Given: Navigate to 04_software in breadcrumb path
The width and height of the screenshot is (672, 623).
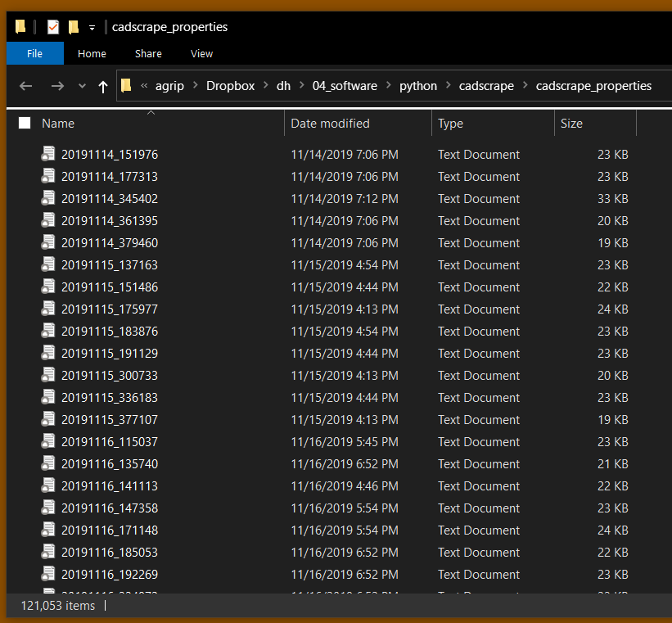Looking at the screenshot, I should pyautogui.click(x=345, y=86).
